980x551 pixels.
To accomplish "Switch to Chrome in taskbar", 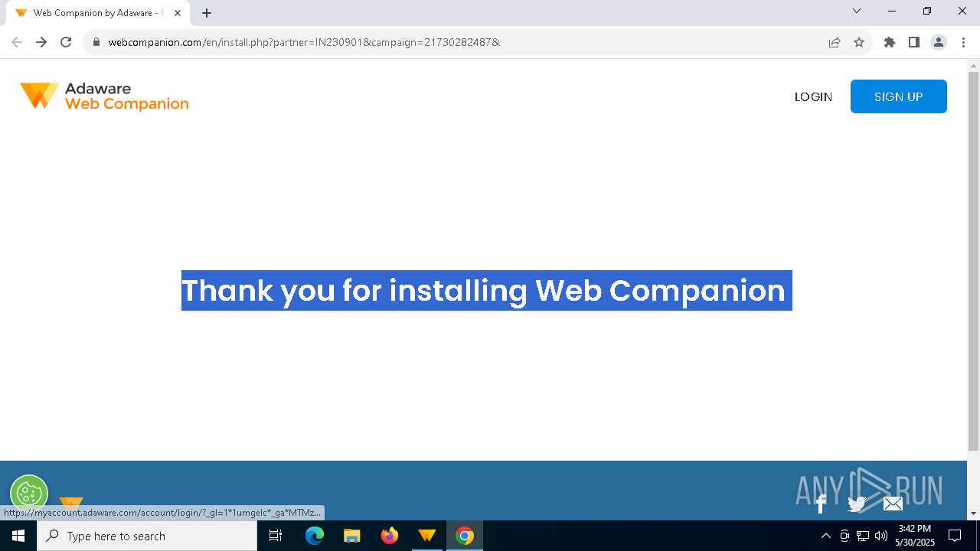I will pyautogui.click(x=465, y=536).
